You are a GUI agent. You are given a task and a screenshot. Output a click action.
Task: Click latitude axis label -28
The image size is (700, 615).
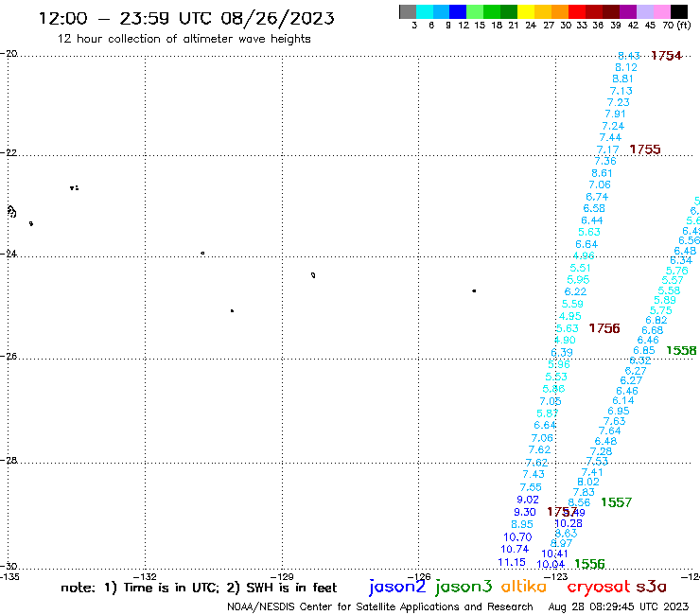click(9, 460)
